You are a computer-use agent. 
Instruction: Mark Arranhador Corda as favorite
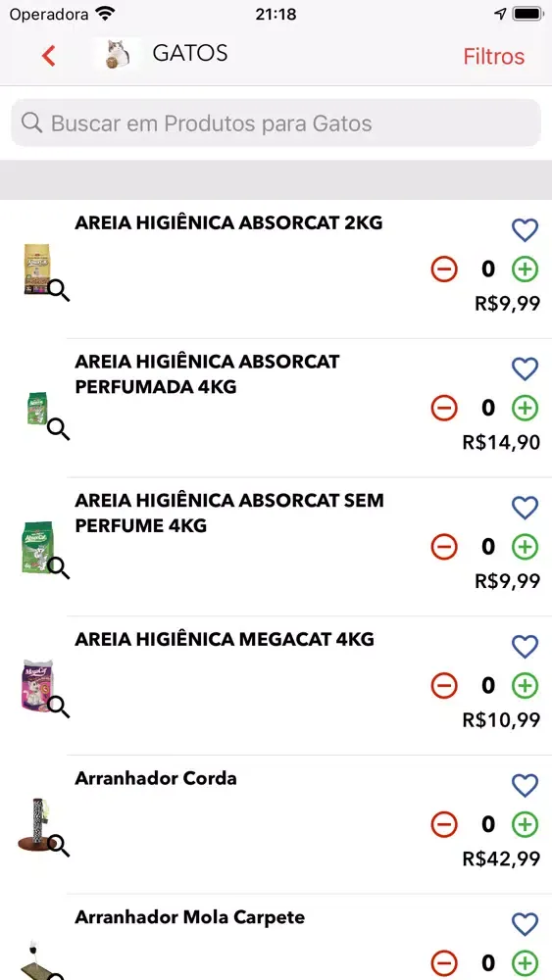coord(525,785)
